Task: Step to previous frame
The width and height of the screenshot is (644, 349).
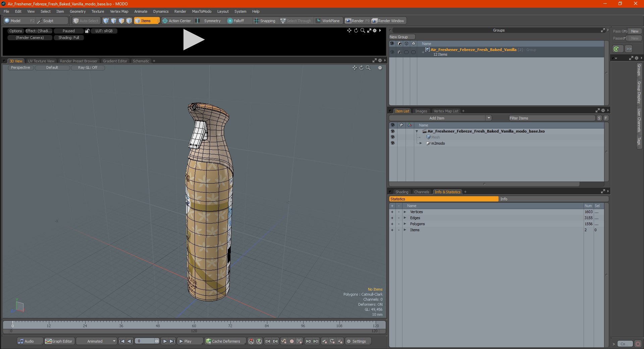Action: click(x=130, y=341)
